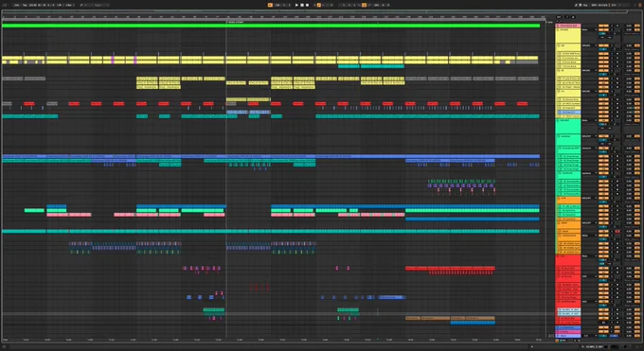This screenshot has width=644, height=351.
Task: Click the Arrangement Record button
Action: tap(307, 5)
